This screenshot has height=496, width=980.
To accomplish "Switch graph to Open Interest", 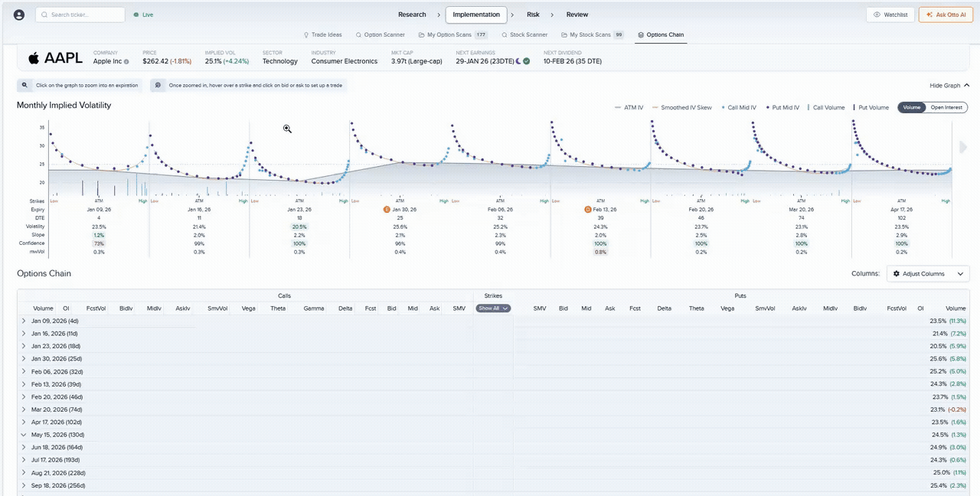I will pyautogui.click(x=946, y=108).
